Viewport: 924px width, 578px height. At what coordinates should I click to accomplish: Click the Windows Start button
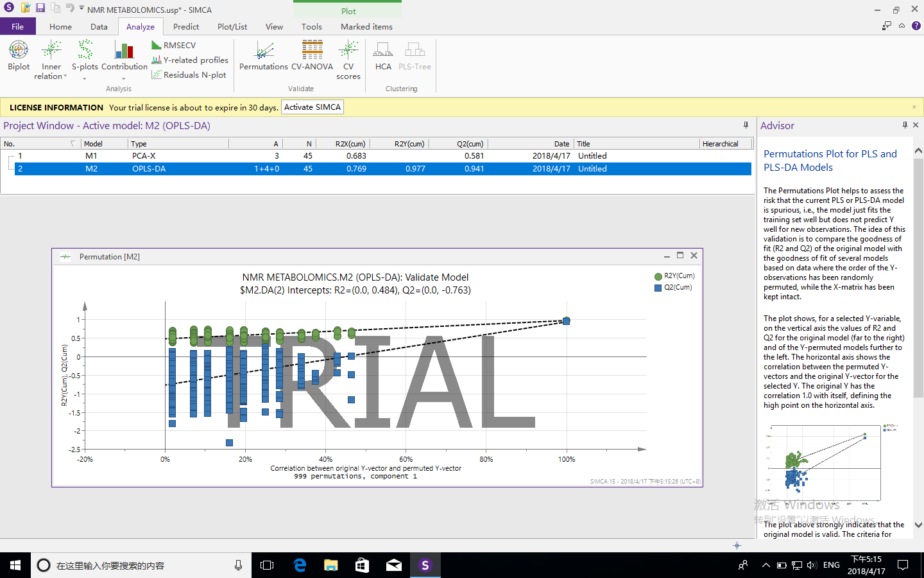pyautogui.click(x=15, y=565)
